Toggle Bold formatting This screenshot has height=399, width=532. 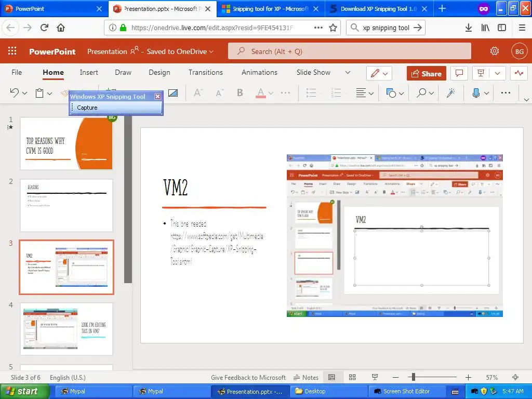pyautogui.click(x=240, y=92)
